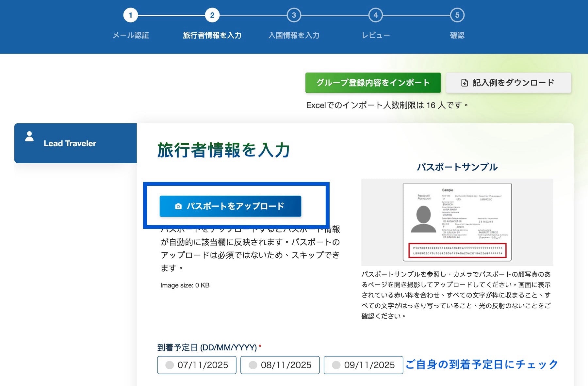Select step 3 circle for 入国情報を入力
The height and width of the screenshot is (386, 588).
click(294, 15)
